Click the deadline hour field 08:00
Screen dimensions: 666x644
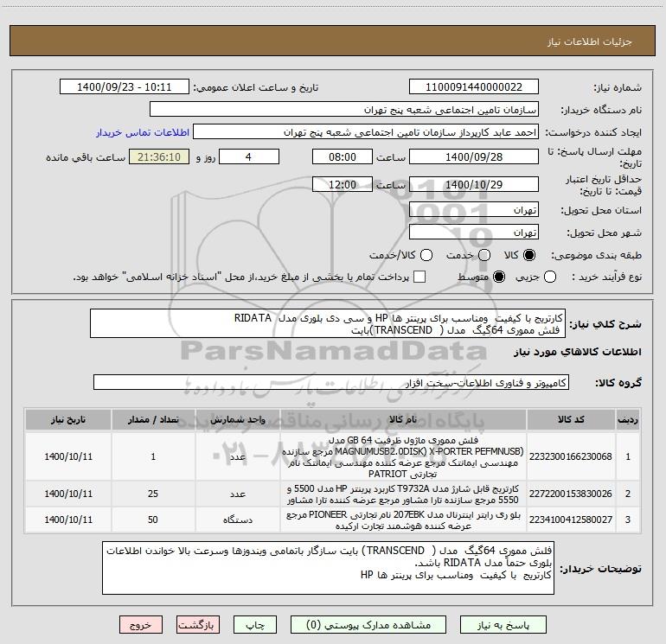[x=343, y=156]
